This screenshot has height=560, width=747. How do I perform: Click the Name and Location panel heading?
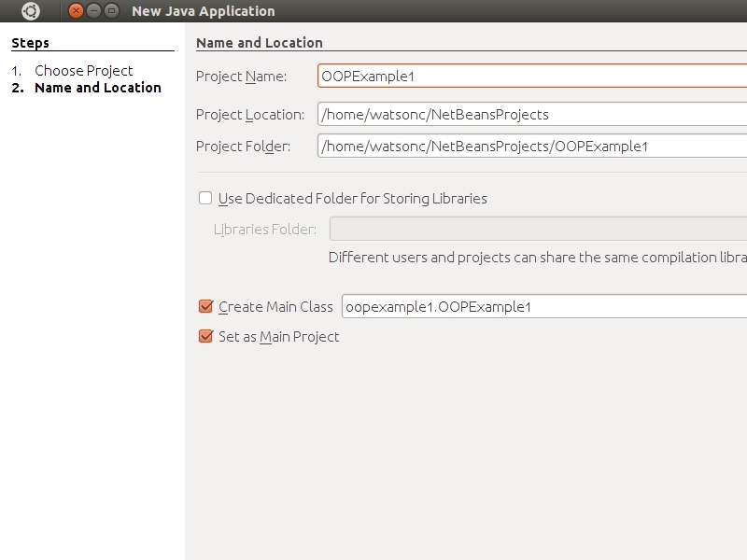(260, 43)
